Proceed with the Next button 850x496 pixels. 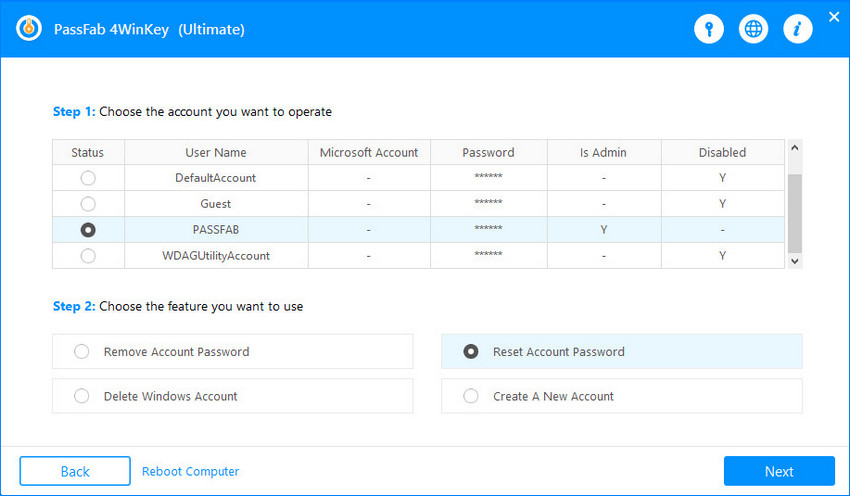[779, 471]
